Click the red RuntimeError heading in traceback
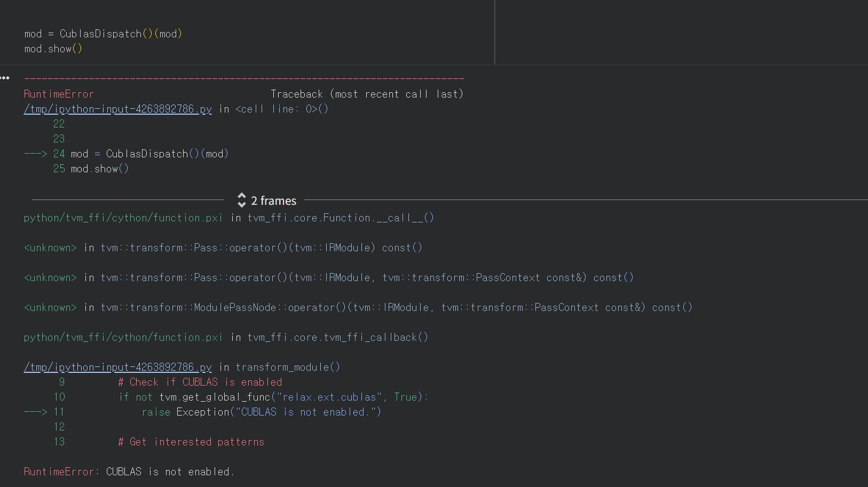This screenshot has width=868, height=487. click(x=59, y=94)
